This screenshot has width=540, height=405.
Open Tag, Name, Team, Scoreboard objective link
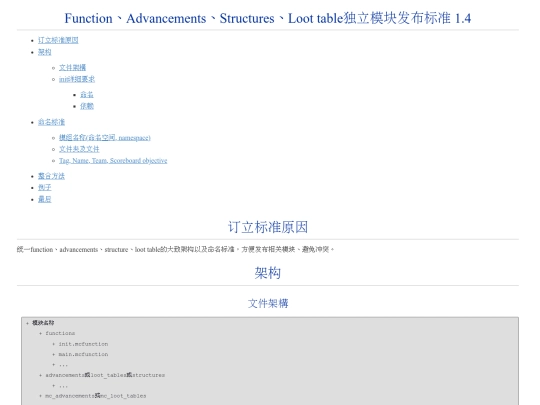[x=113, y=161]
